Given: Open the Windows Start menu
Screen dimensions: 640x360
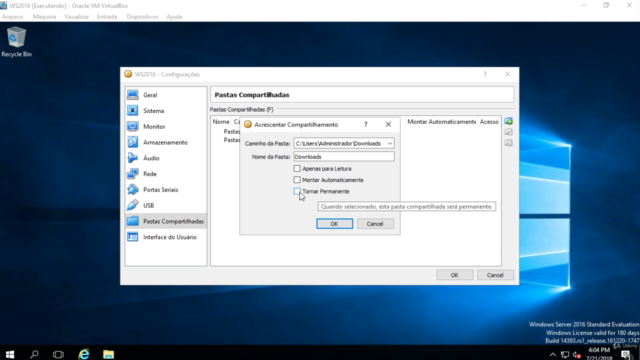Looking at the screenshot, I should tap(10, 354).
